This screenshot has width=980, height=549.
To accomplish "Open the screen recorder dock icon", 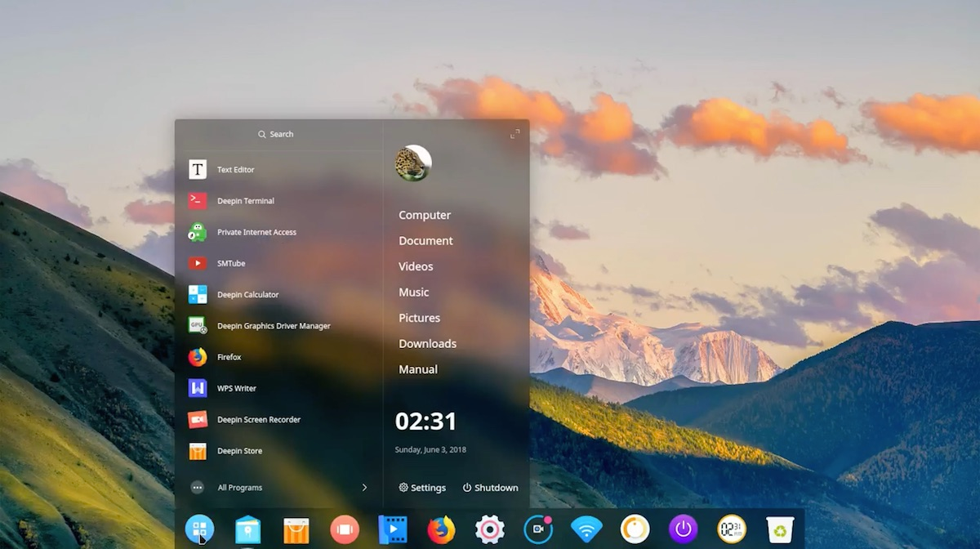I will coord(538,529).
